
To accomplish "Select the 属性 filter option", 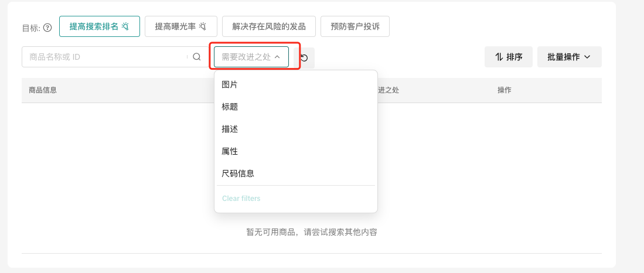I will tap(230, 151).
